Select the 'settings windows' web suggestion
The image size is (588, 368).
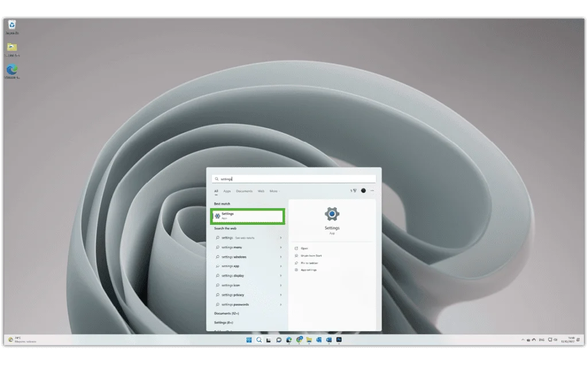(x=248, y=257)
